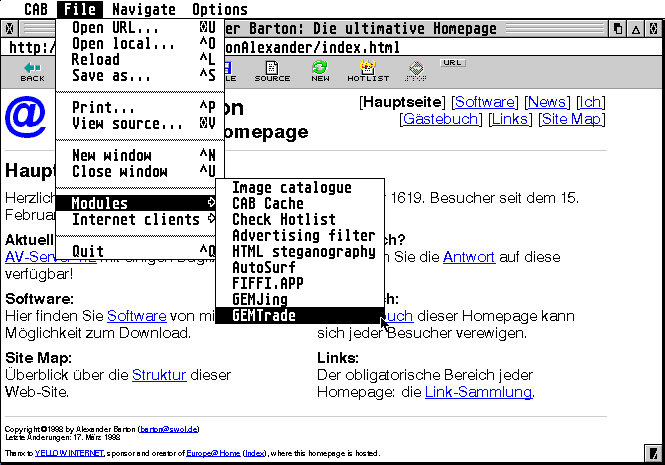
Task: Select Image catalogue module
Action: pos(300,188)
